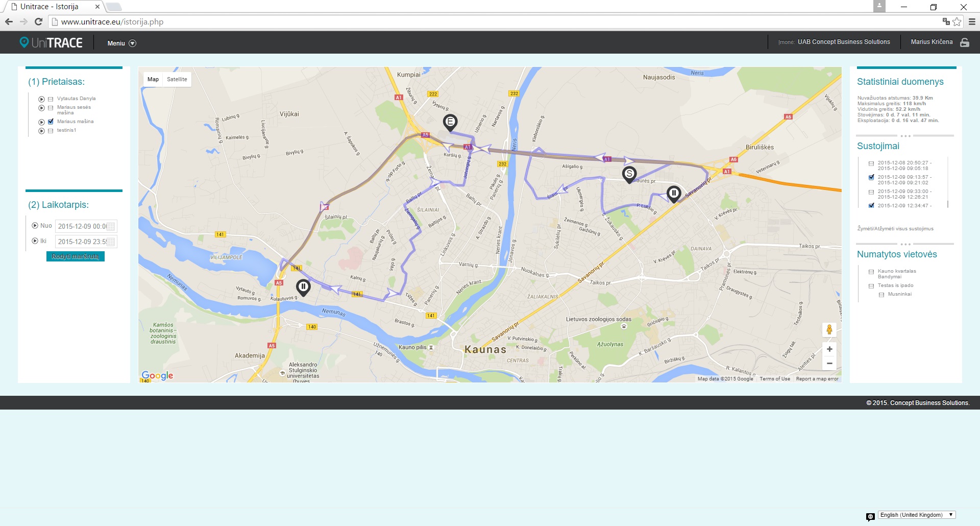Click the logout lock icon
The image size is (980, 526).
pyautogui.click(x=965, y=42)
